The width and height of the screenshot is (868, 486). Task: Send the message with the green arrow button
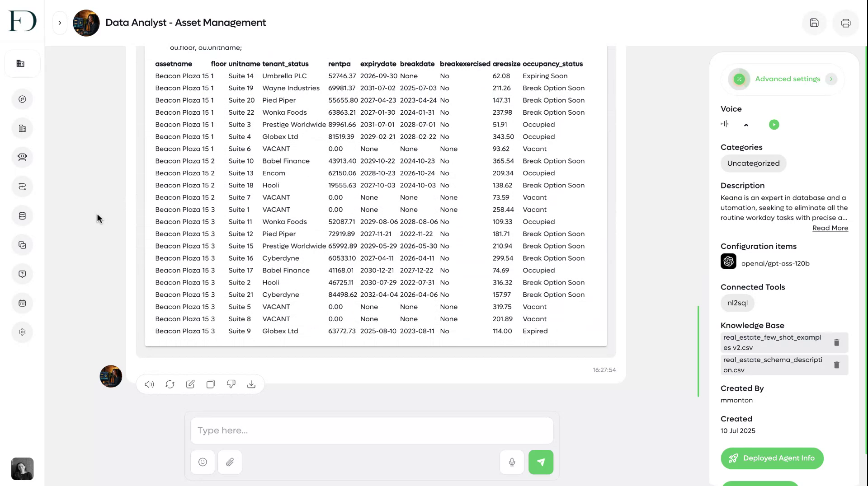pyautogui.click(x=541, y=463)
